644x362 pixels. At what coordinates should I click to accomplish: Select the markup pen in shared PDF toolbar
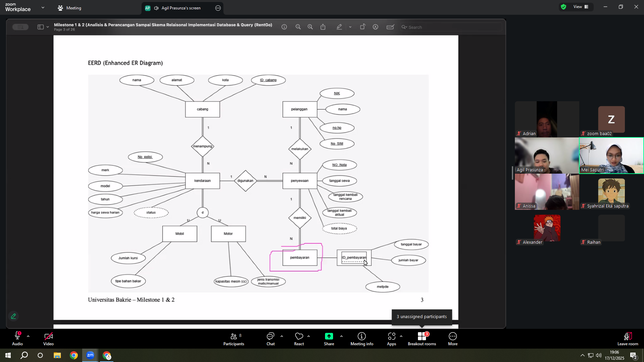coord(339,27)
